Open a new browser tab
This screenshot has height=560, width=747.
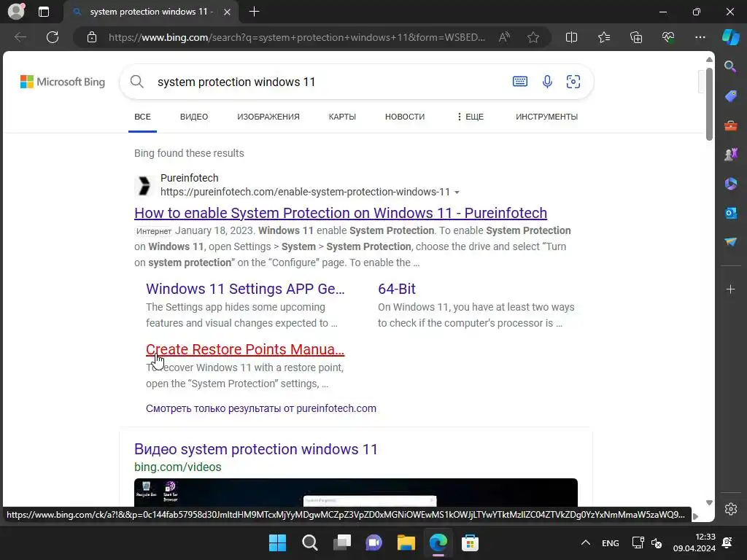pos(255,12)
